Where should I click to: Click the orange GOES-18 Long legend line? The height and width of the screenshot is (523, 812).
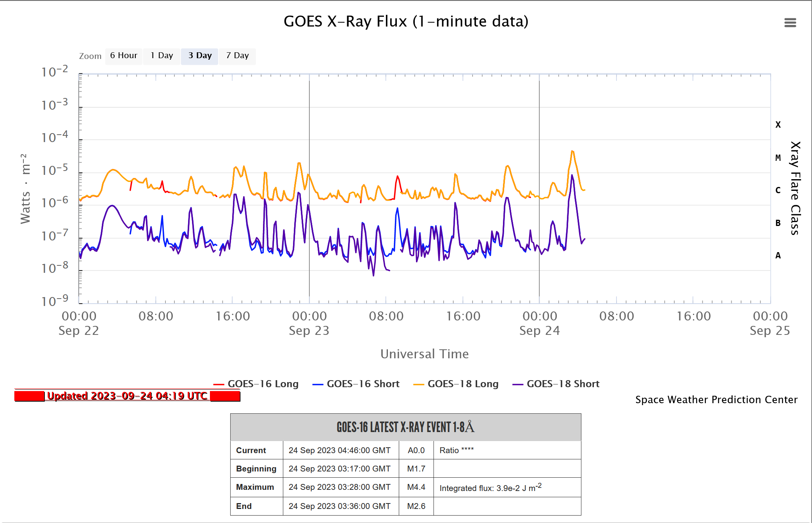point(419,384)
